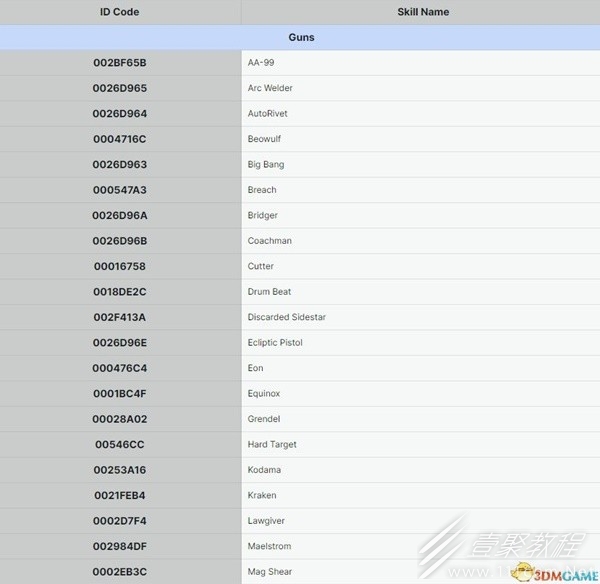Viewport: 600px width, 584px height.
Task: Click the Kraken entry
Action: (x=262, y=495)
